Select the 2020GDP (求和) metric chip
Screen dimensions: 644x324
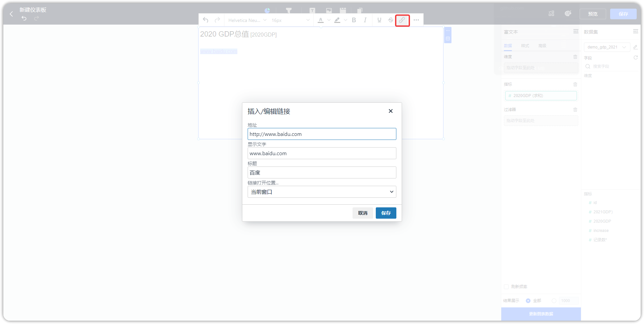point(541,96)
